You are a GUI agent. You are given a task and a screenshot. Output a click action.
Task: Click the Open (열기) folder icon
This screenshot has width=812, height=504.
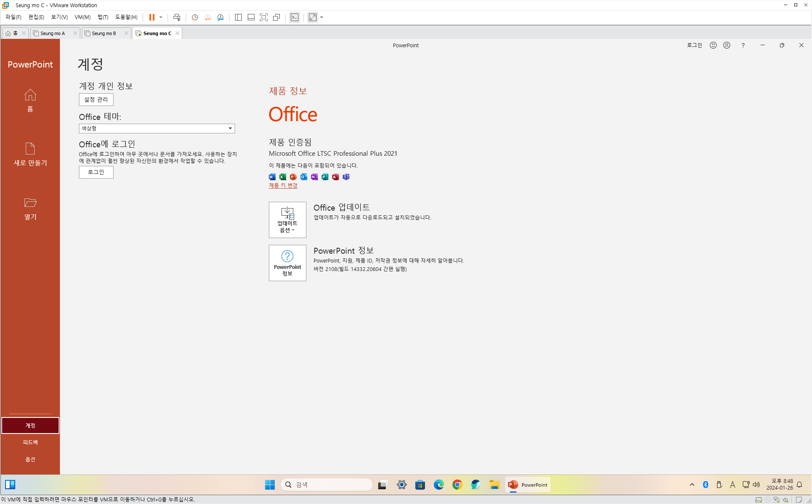(x=30, y=203)
